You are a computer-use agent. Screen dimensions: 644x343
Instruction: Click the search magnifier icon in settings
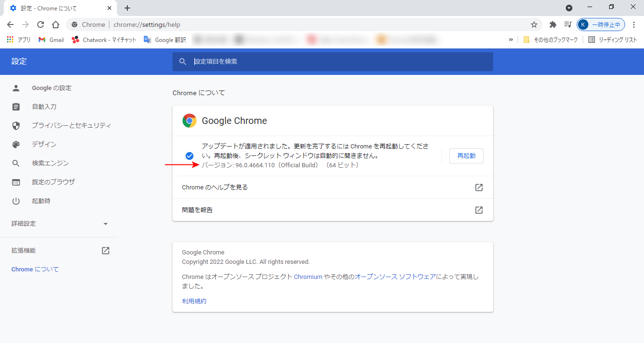pyautogui.click(x=183, y=62)
